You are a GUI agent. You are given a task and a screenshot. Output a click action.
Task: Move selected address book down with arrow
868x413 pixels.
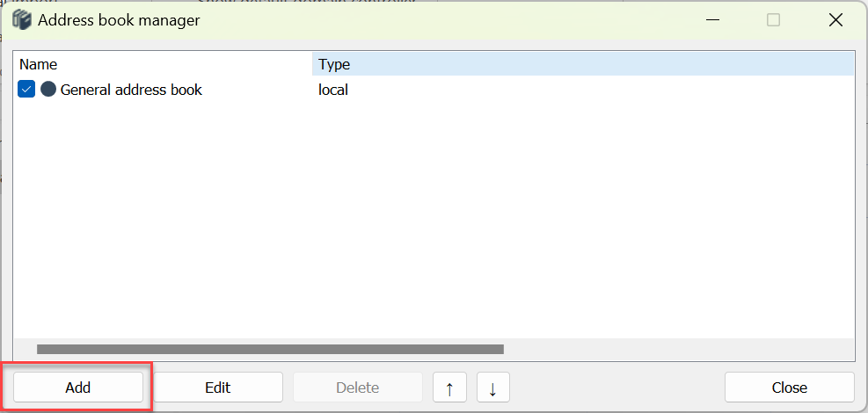coord(492,388)
